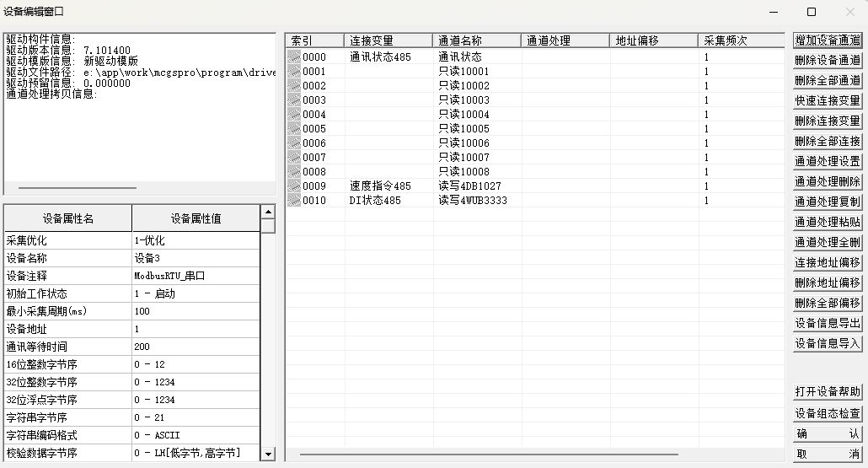Edit 通讯等待时间 value 200
The image size is (868, 468).
point(196,347)
